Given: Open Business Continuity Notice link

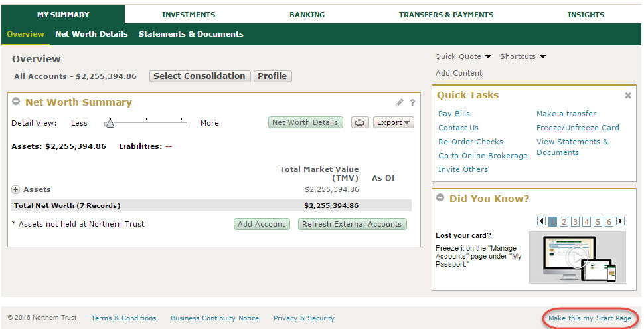Looking at the screenshot, I should [215, 318].
